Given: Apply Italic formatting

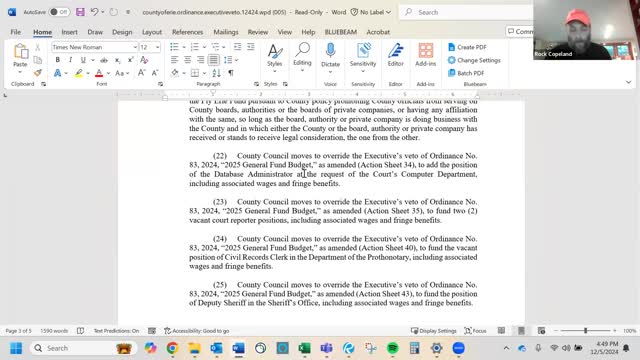Looking at the screenshot, I should pos(70,60).
